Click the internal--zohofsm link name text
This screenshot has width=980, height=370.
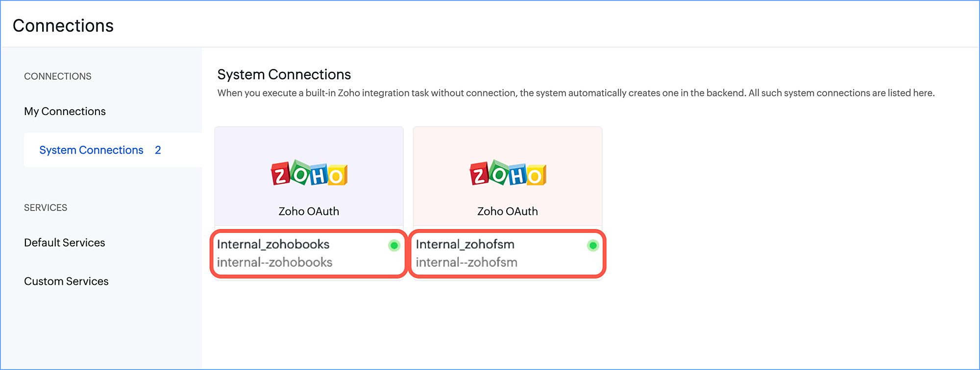(466, 263)
